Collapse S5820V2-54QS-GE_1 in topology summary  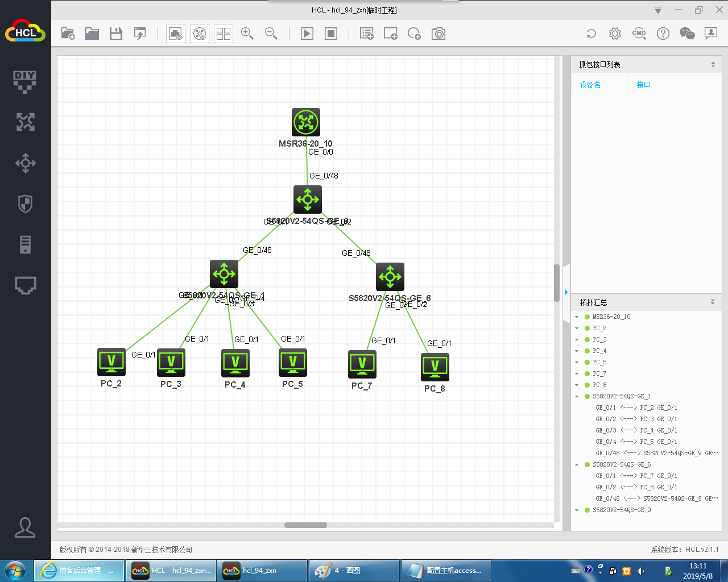click(577, 397)
